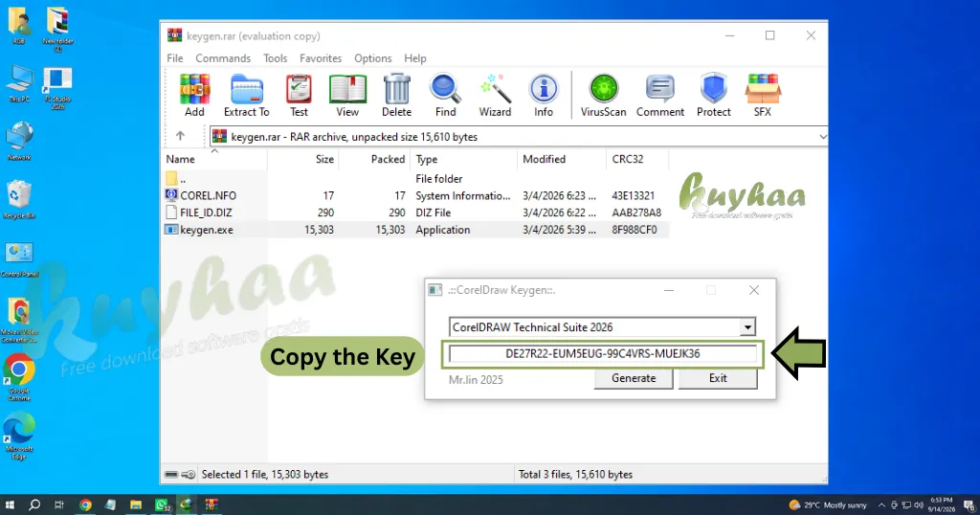
Task: Click the taskbar Search icon
Action: coord(34,504)
